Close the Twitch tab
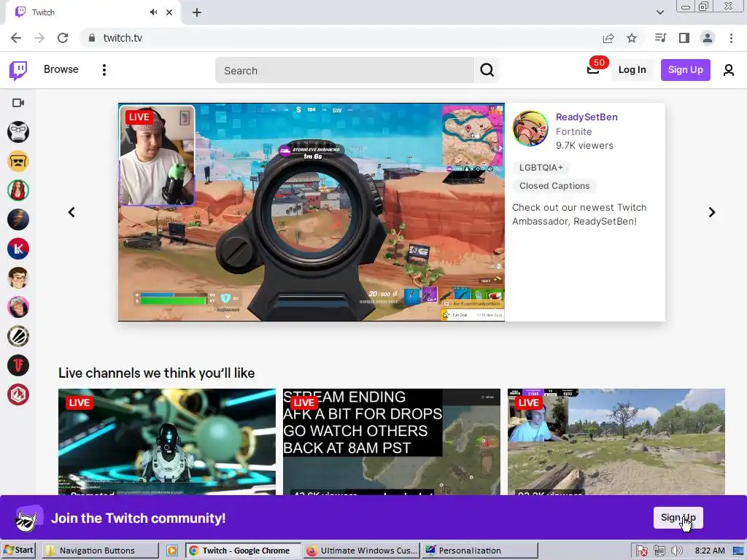Image resolution: width=747 pixels, height=560 pixels. click(x=169, y=12)
